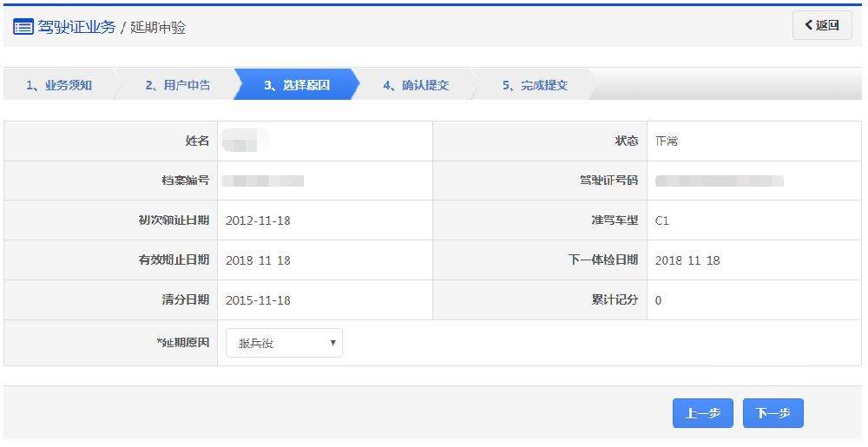This screenshot has width=868, height=447.
Task: Open step 5 完成提交 tab
Action: (535, 85)
